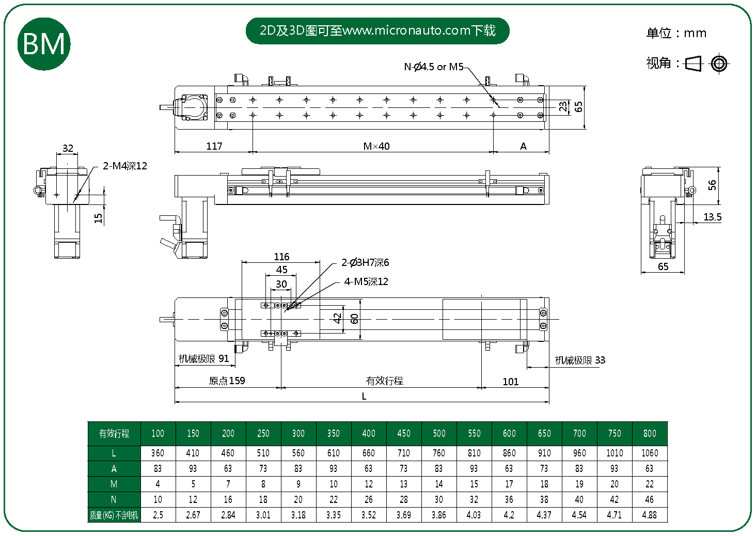Select the 800 stroke column header
The width and height of the screenshot is (756, 536).
(650, 434)
